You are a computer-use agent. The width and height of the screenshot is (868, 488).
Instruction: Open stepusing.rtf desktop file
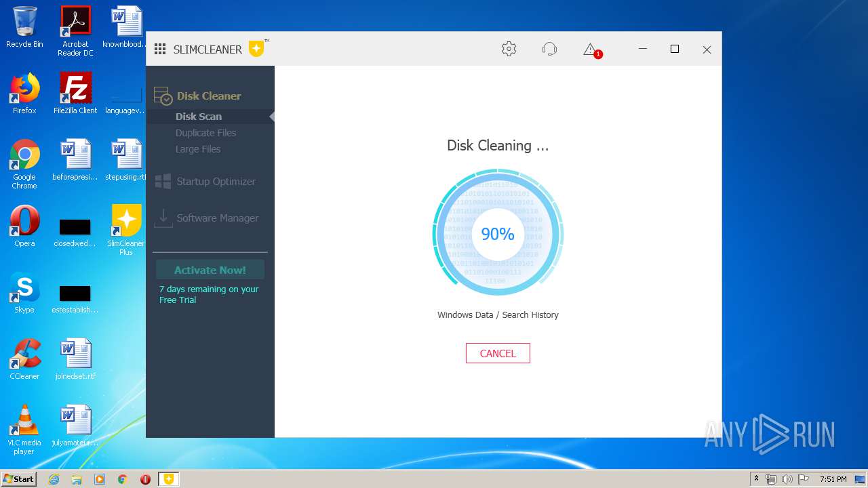[x=126, y=160]
